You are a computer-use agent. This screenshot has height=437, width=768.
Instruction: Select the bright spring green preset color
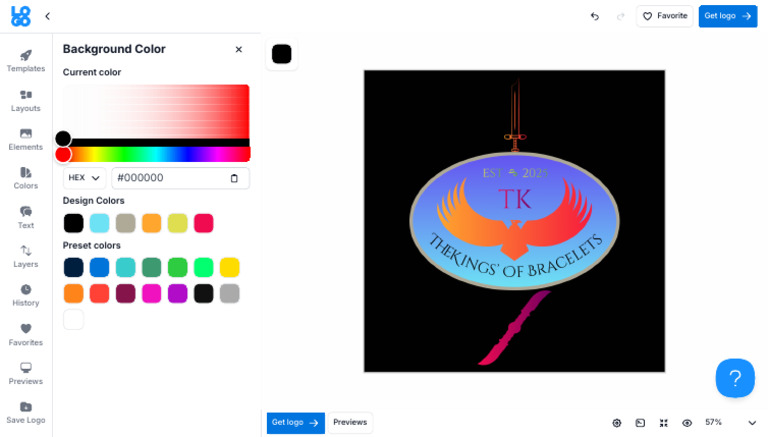(x=203, y=267)
